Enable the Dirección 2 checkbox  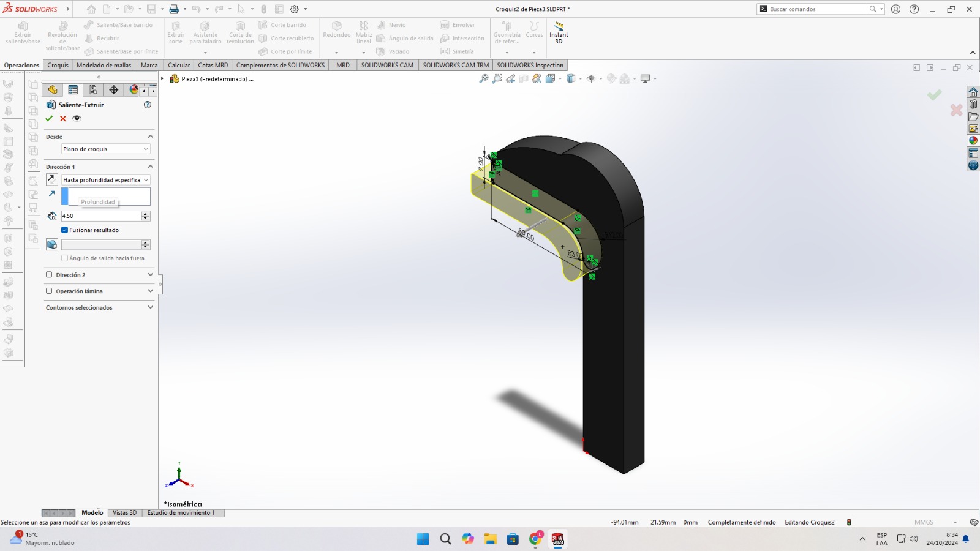[x=49, y=275]
